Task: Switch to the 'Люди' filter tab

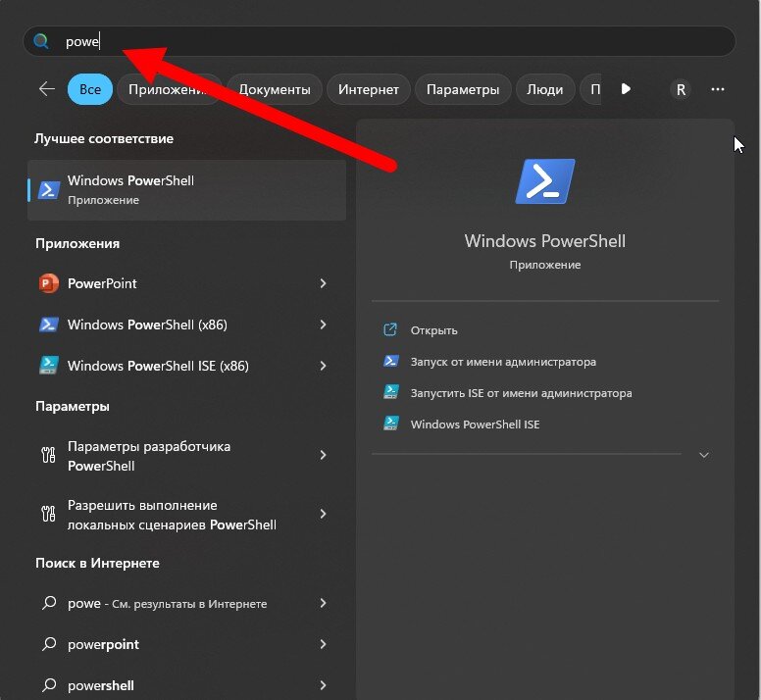Action: coord(544,89)
